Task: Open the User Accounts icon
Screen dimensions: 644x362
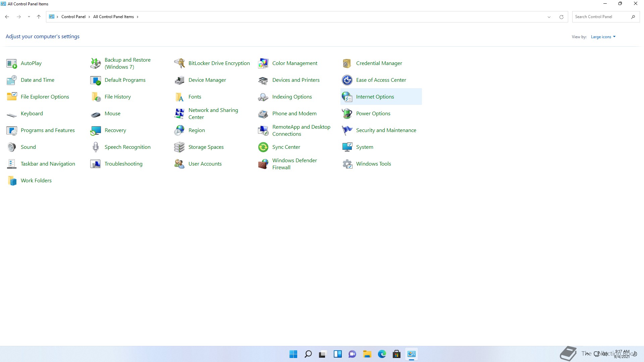Action: (x=179, y=164)
